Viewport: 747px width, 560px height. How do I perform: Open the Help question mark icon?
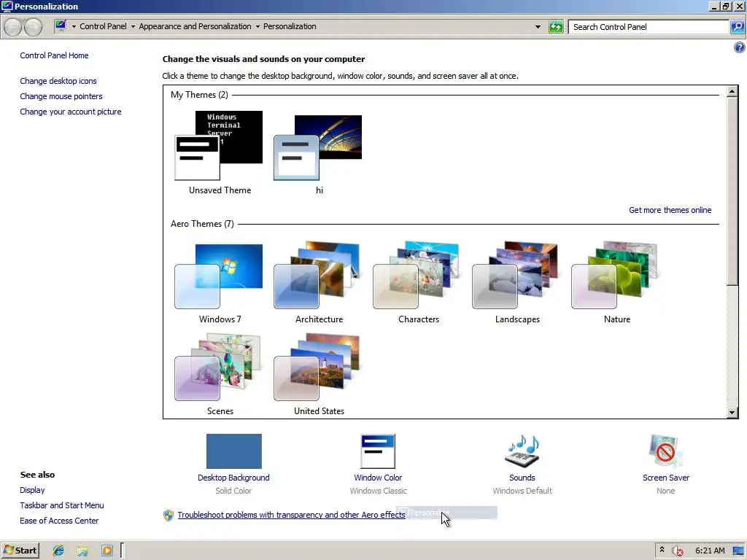click(x=740, y=47)
